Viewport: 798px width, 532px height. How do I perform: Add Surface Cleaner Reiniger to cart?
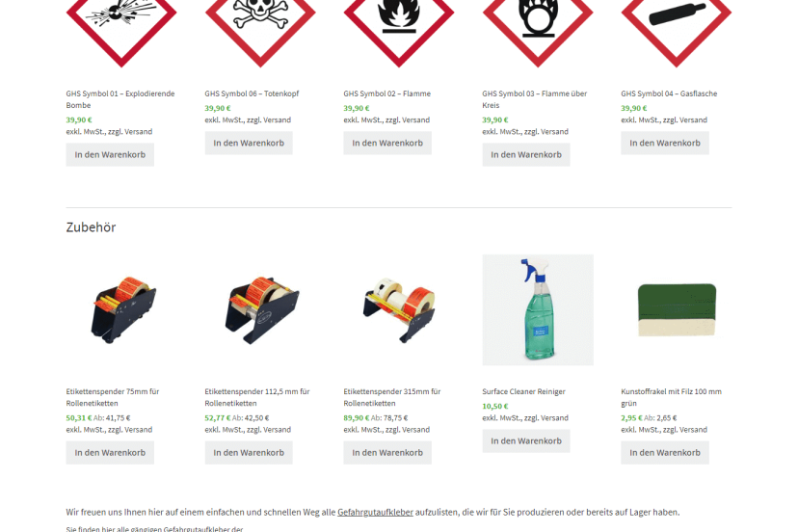point(526,440)
